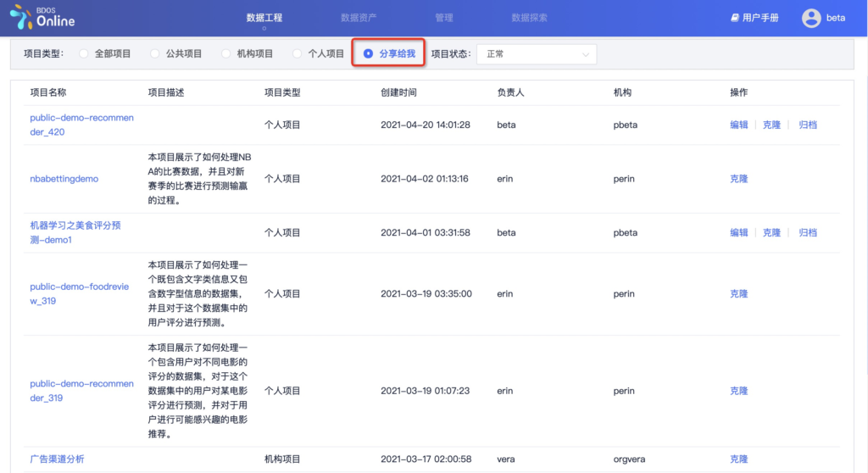Open the 数据探索 tab
This screenshot has width=868, height=473.
[529, 18]
